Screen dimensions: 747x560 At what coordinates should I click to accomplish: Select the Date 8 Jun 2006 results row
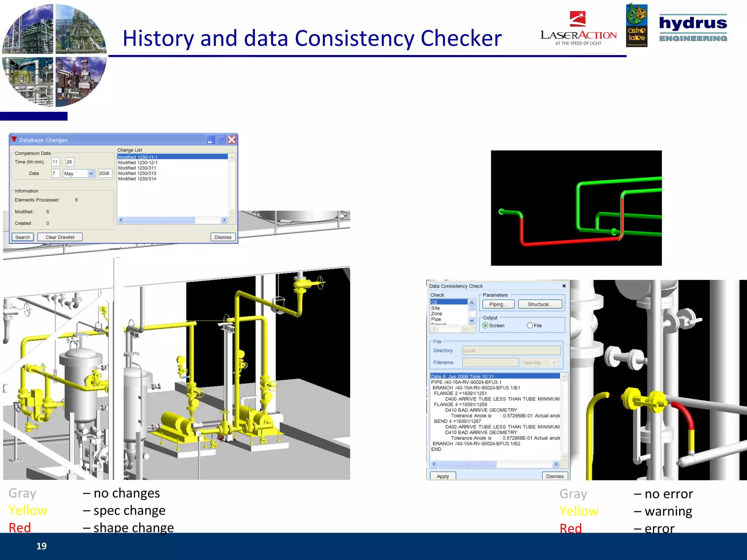(x=495, y=376)
